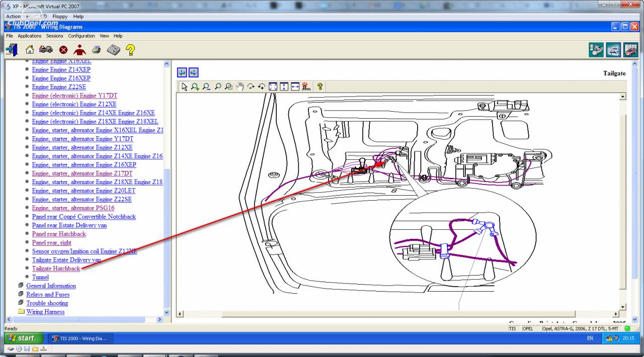Click the 20:15 system tray clock
Viewport: 644px width, 357px height.
coord(628,338)
